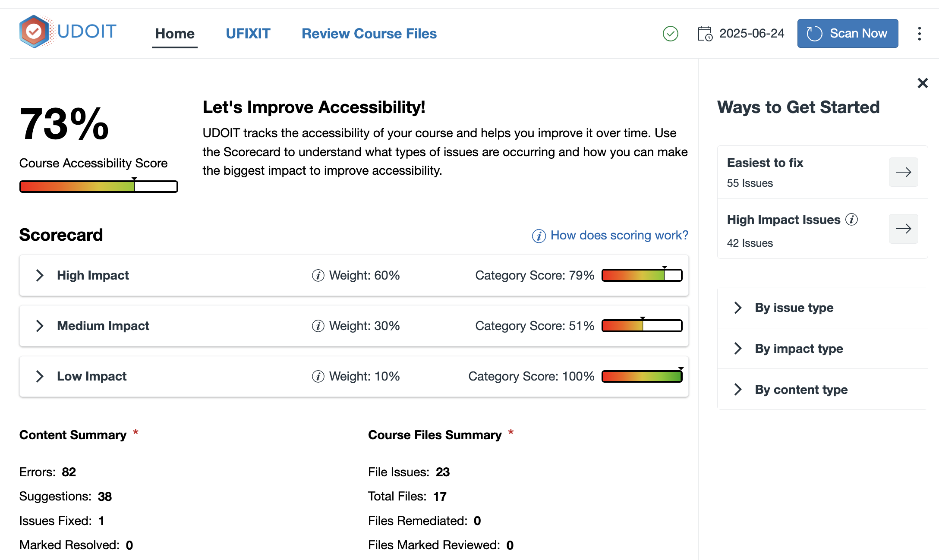Click the Course Files Summary heading
This screenshot has height=560, width=939.
click(435, 435)
